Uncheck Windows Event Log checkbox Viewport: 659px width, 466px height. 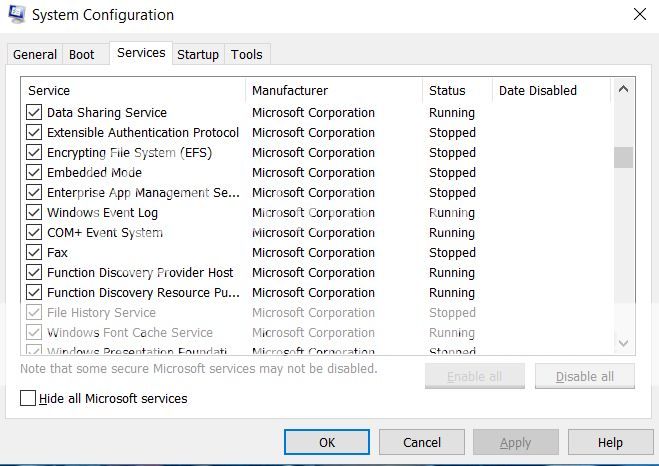34,213
